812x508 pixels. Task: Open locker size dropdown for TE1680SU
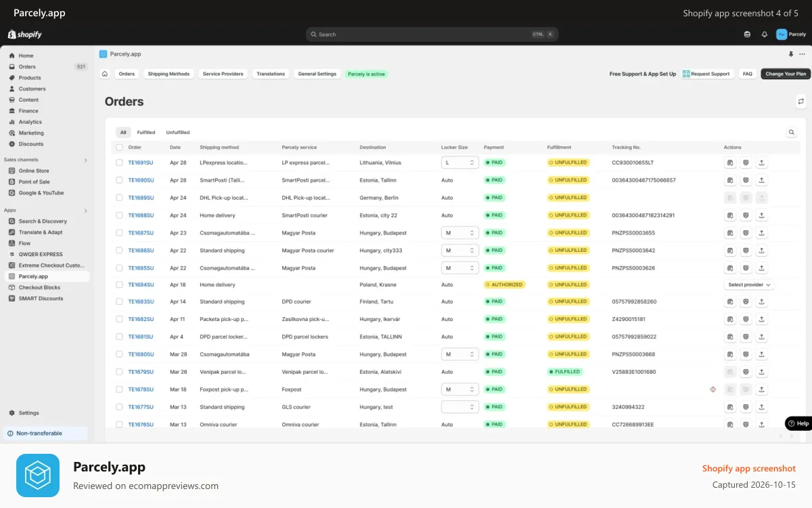460,354
